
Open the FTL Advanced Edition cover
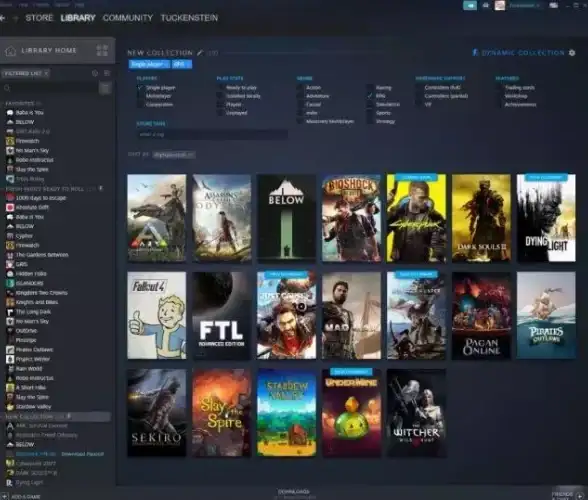(x=222, y=315)
